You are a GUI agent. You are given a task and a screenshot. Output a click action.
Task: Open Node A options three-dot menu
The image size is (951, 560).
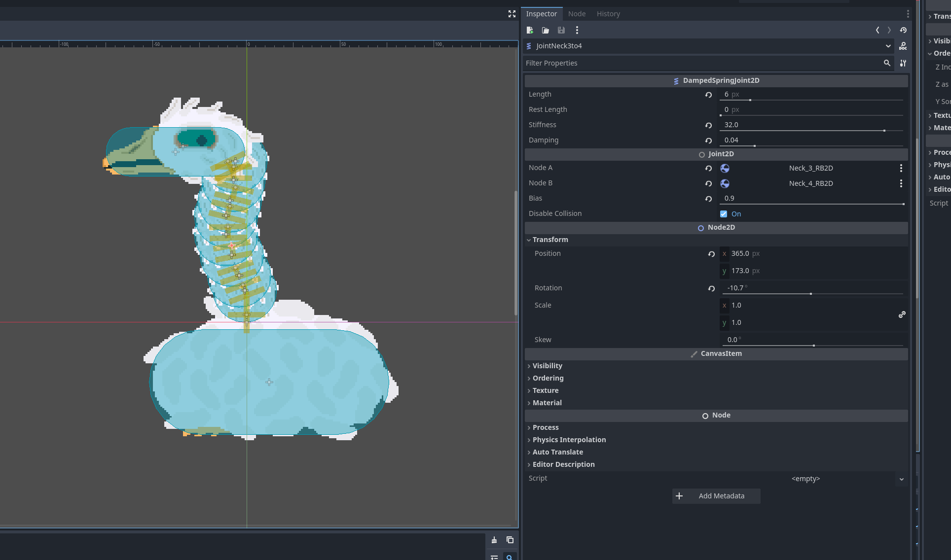(x=901, y=168)
